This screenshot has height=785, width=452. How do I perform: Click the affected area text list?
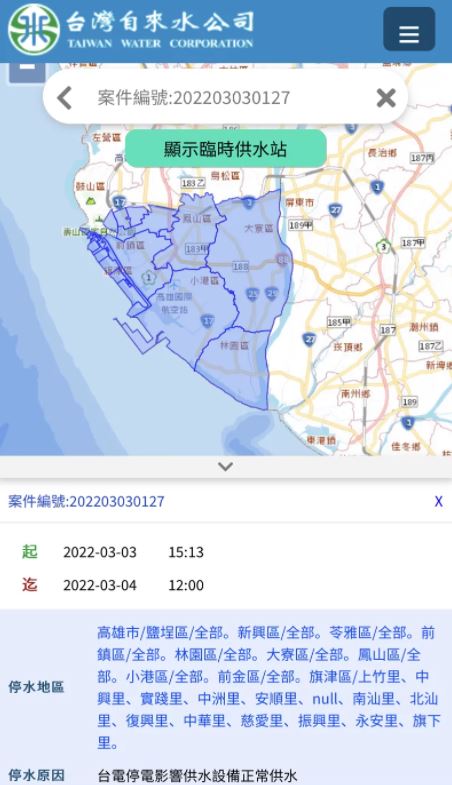tap(268, 687)
